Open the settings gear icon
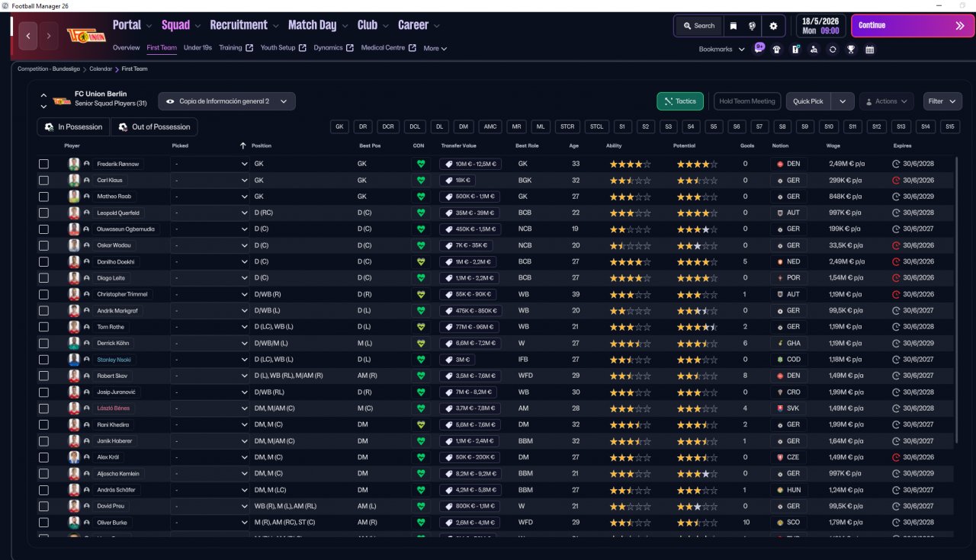This screenshot has width=976, height=560. pyautogui.click(x=773, y=26)
